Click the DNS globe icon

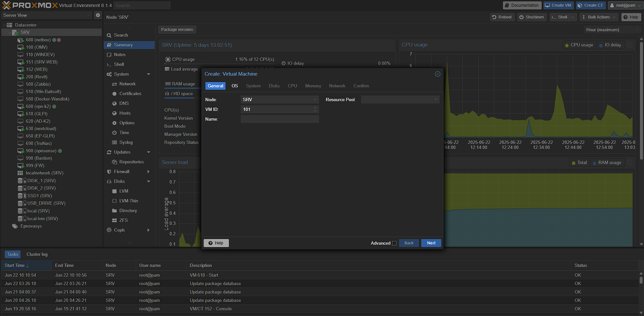(114, 104)
